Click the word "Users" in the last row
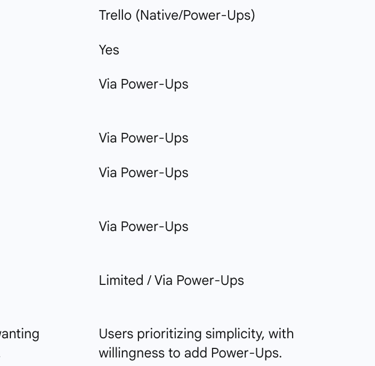375x366 pixels. pyautogui.click(x=116, y=334)
